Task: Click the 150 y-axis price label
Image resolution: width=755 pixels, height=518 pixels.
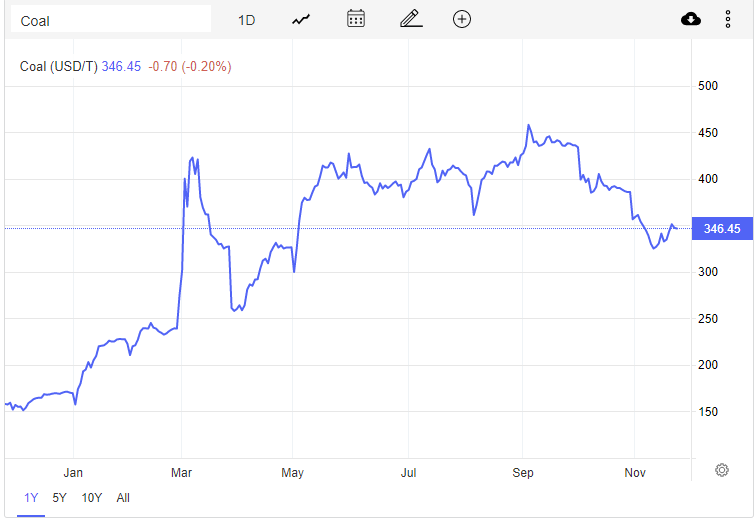Action: click(708, 412)
